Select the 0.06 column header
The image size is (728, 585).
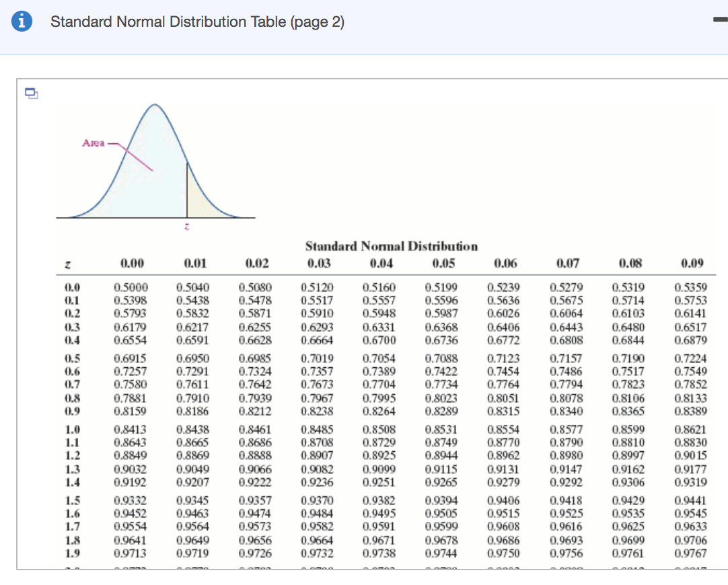(505, 264)
